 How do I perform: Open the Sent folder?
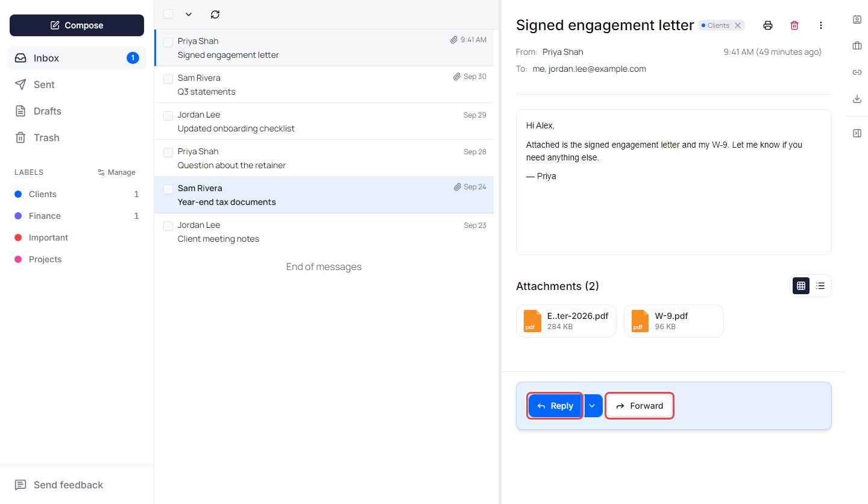(77, 84)
